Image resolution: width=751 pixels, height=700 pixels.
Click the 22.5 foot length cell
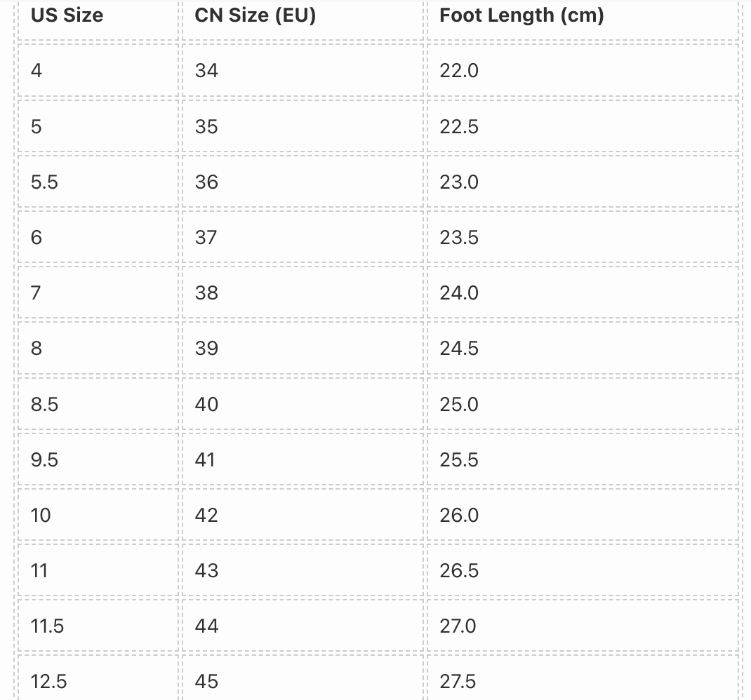[x=583, y=126]
